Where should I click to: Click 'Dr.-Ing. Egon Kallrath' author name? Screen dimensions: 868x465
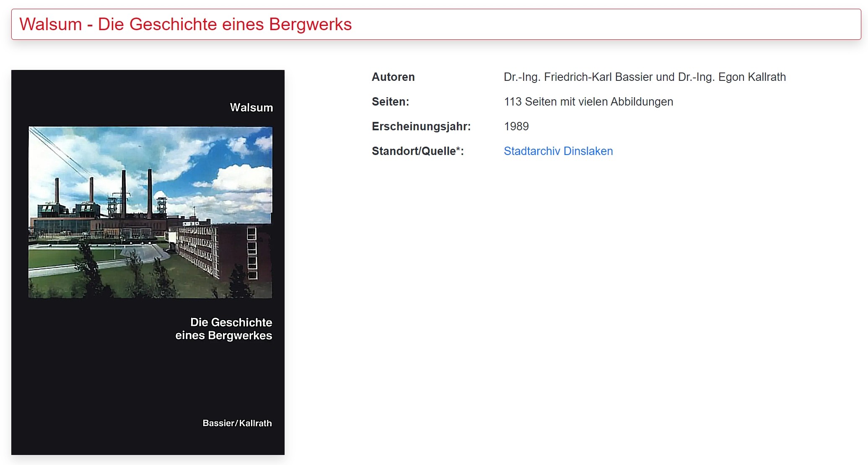[x=732, y=77]
